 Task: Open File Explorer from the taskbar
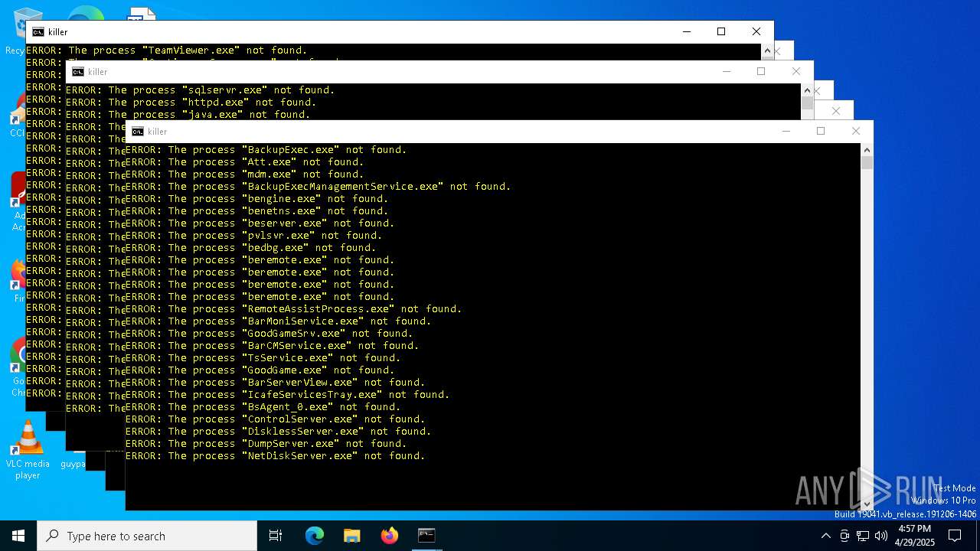[x=351, y=536]
